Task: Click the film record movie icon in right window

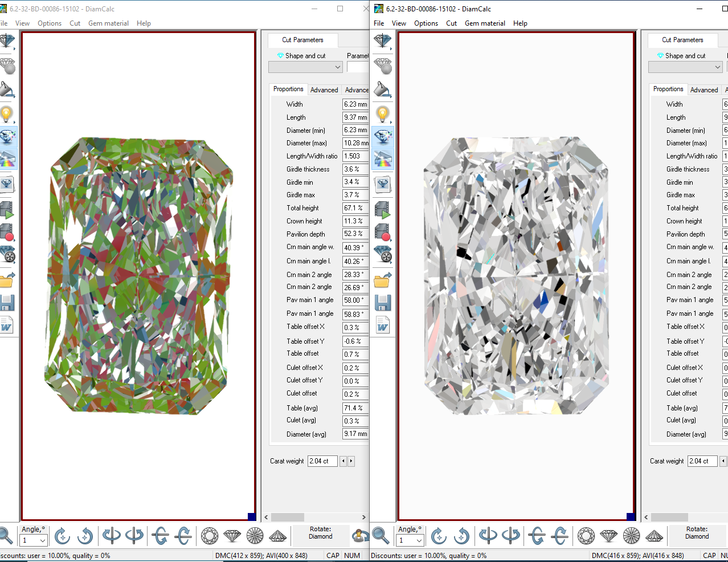Action: tap(382, 233)
